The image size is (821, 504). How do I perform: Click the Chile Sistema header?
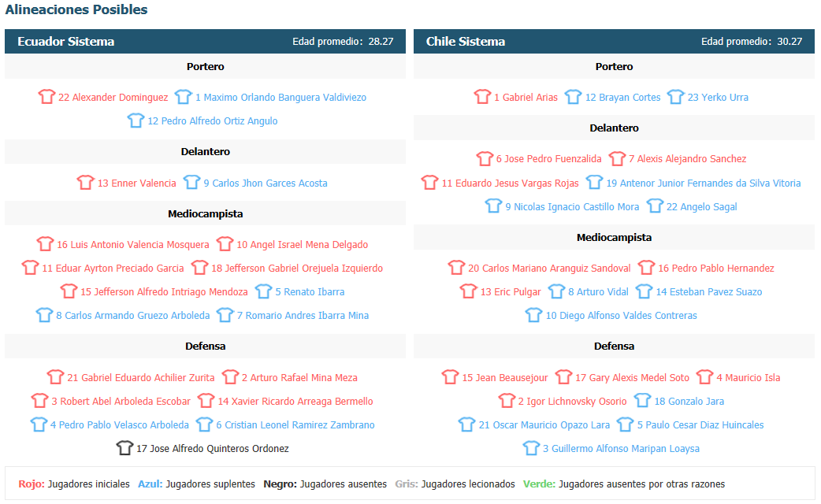click(614, 42)
